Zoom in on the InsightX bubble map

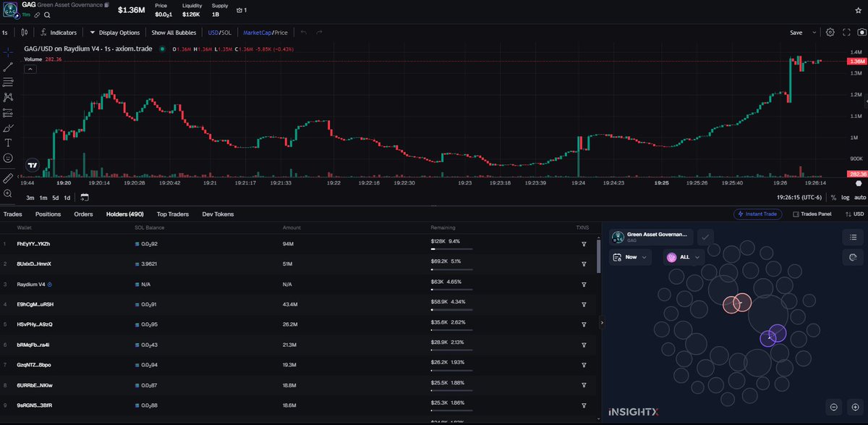click(854, 408)
